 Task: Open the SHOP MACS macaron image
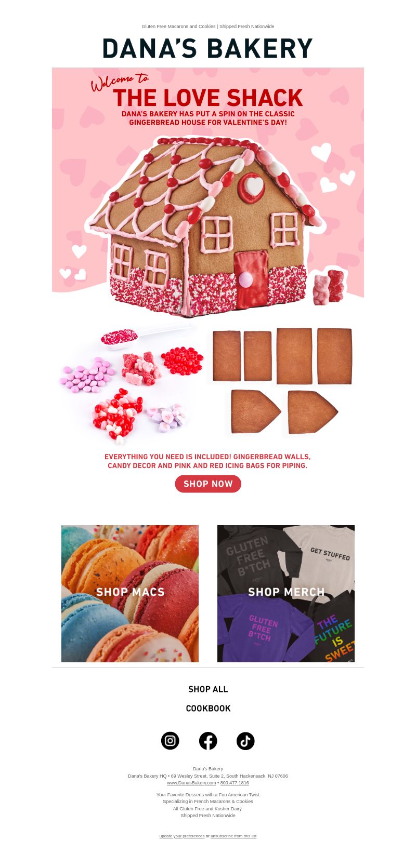click(130, 594)
